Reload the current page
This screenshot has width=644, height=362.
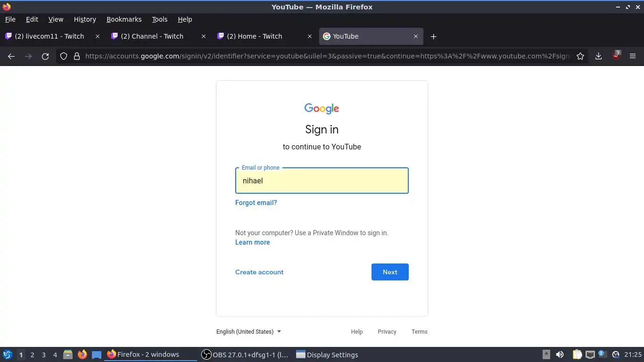[45, 56]
